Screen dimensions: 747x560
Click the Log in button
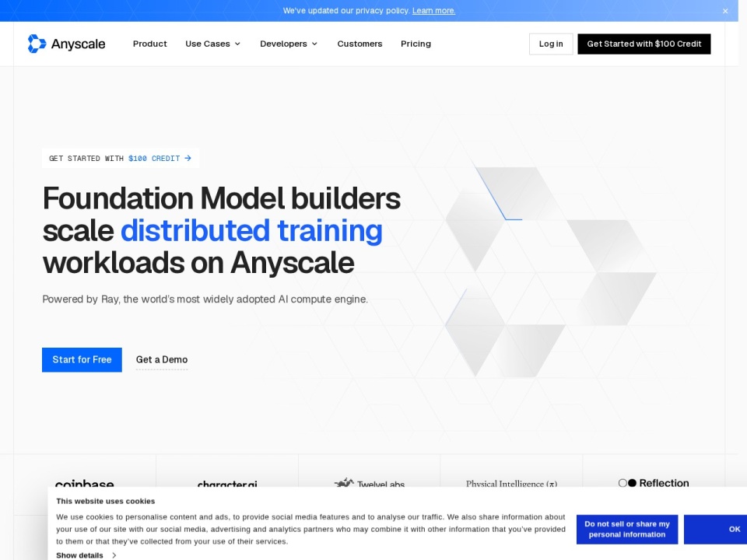click(x=551, y=44)
